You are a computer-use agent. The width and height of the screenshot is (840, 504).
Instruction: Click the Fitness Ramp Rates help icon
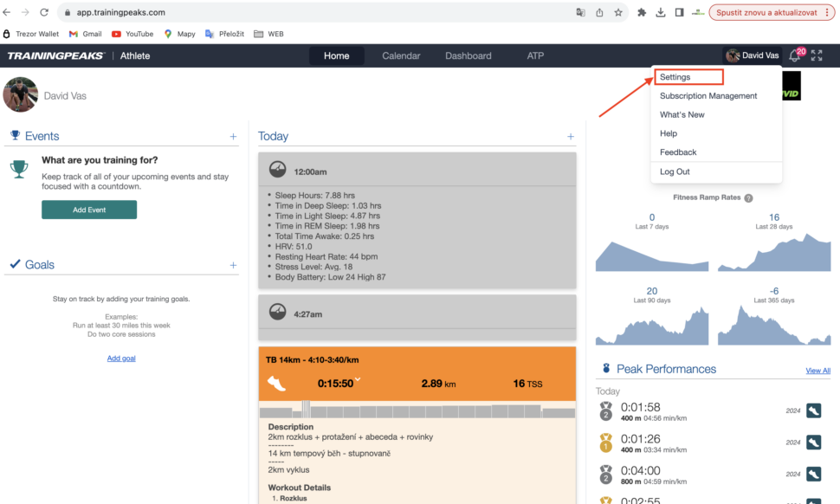click(x=748, y=198)
